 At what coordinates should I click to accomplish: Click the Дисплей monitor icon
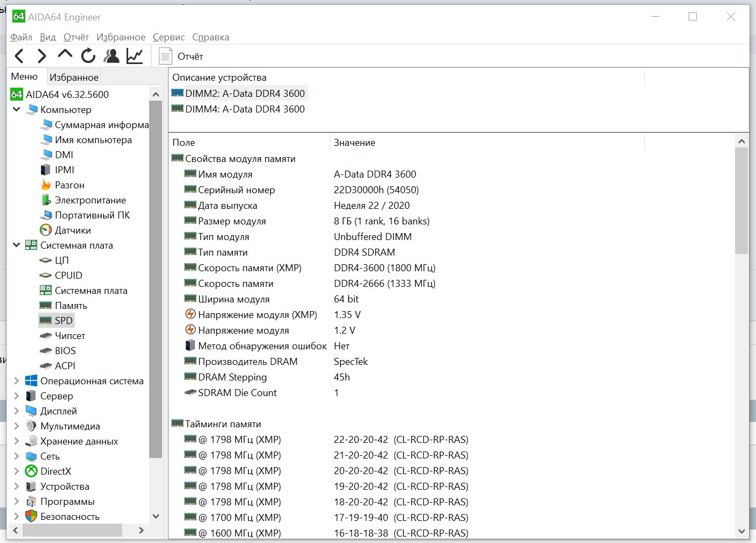coord(31,411)
